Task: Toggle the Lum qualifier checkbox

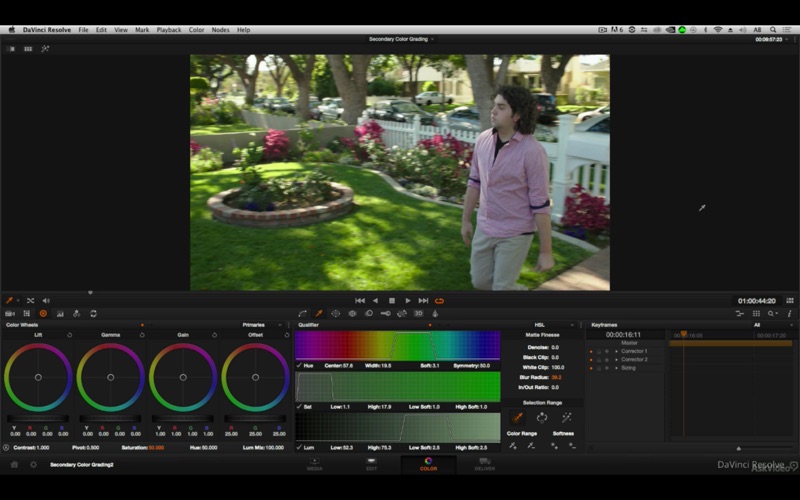Action: (299, 447)
